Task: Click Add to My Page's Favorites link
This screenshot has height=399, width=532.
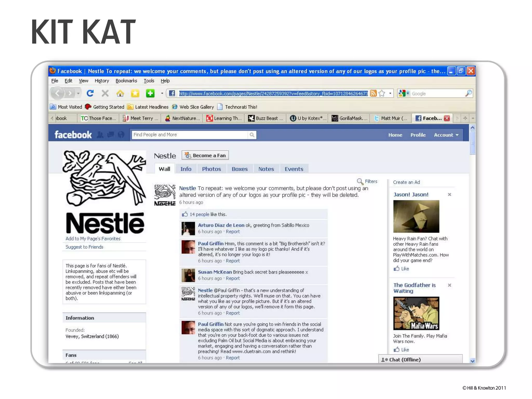Action: tap(93, 238)
